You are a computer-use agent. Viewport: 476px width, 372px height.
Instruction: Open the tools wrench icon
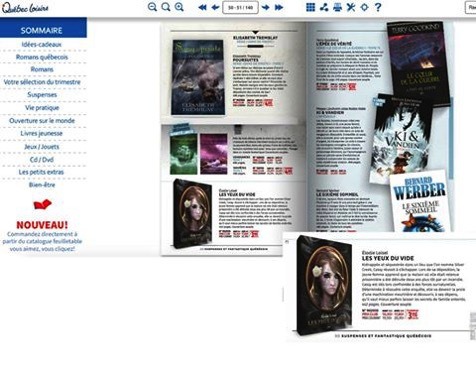click(x=351, y=7)
